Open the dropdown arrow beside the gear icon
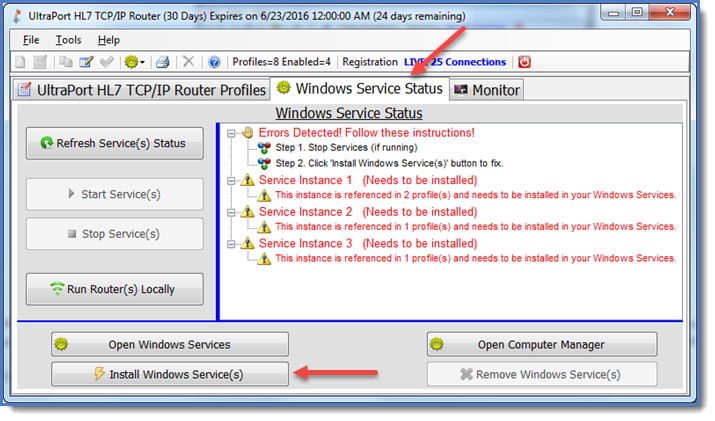This screenshot has height=421, width=715. [142, 62]
